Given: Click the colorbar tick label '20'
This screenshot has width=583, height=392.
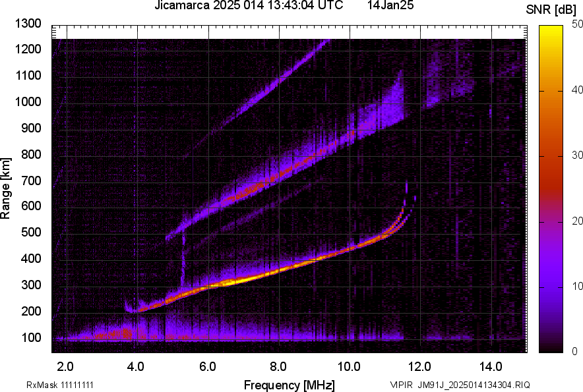Looking at the screenshot, I should coord(577,221).
